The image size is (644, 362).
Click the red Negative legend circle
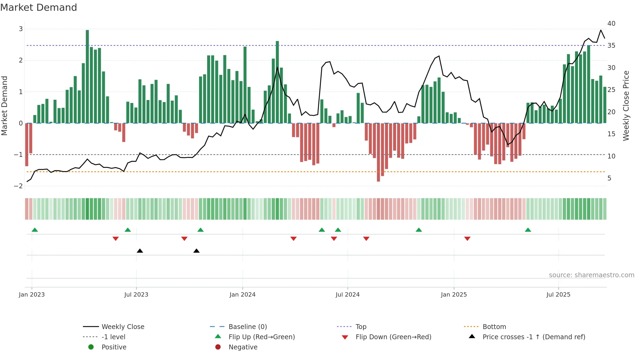[218, 347]
